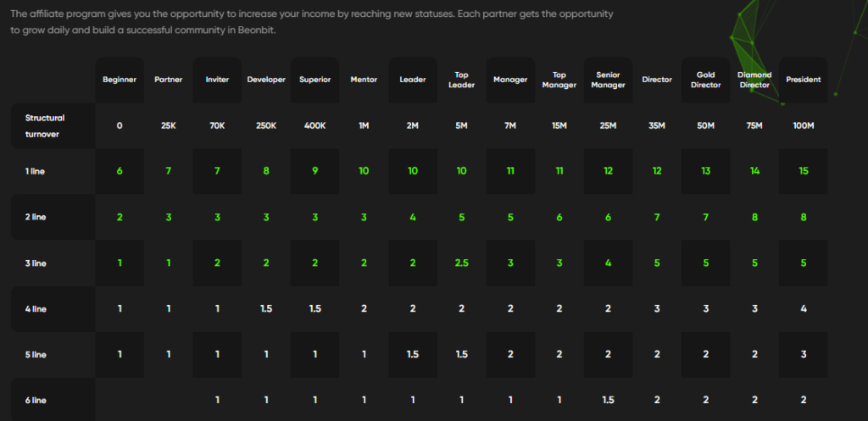This screenshot has width=868, height=421.
Task: Click the Structural turnover row label
Action: point(46,125)
